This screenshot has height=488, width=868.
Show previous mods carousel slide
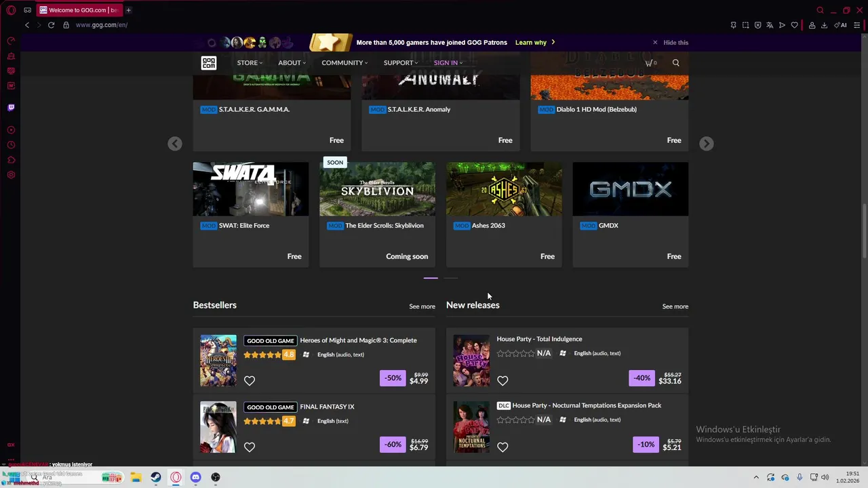tap(175, 144)
